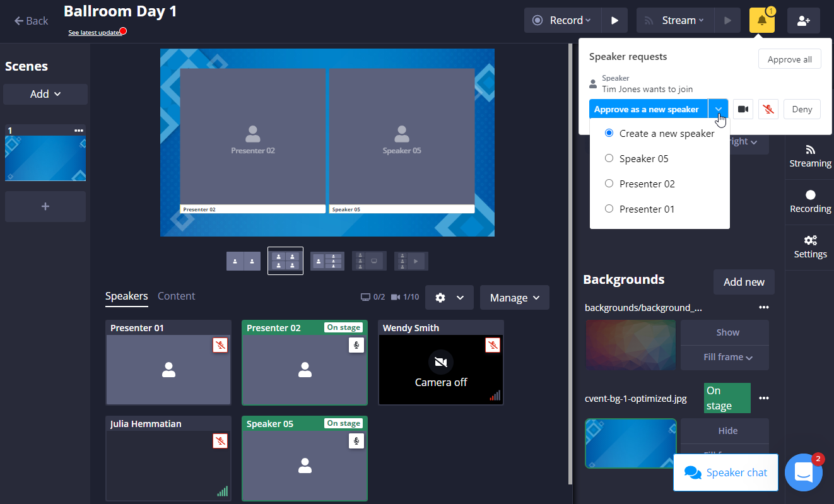Screen dimensions: 834x504
Task: Select the speakers with screen share layout
Action: click(x=369, y=261)
